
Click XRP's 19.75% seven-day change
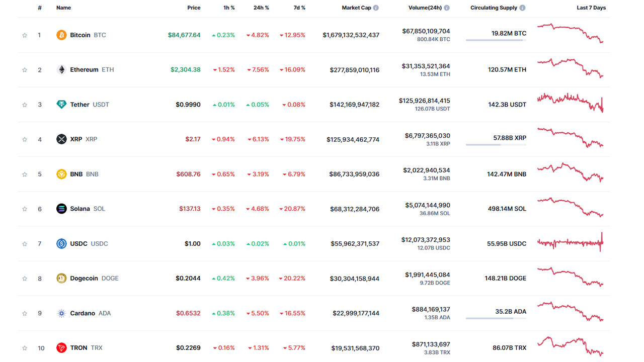click(292, 139)
